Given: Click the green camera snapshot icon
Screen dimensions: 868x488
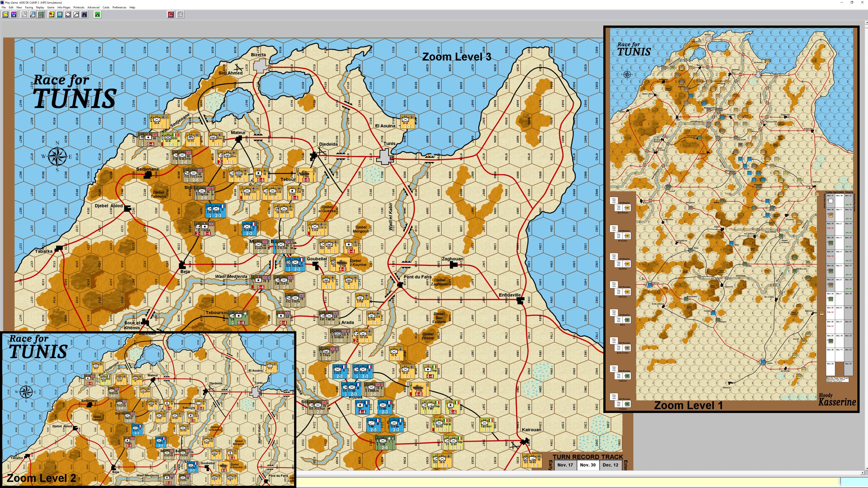Looking at the screenshot, I should [97, 14].
